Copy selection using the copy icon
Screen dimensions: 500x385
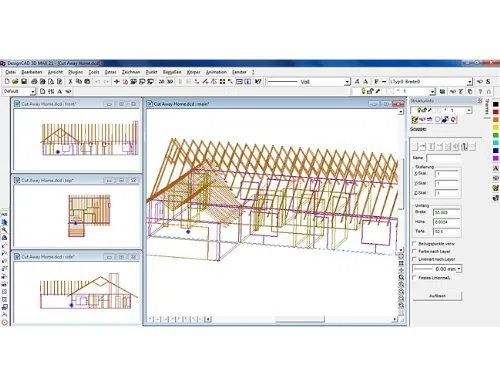(x=79, y=81)
